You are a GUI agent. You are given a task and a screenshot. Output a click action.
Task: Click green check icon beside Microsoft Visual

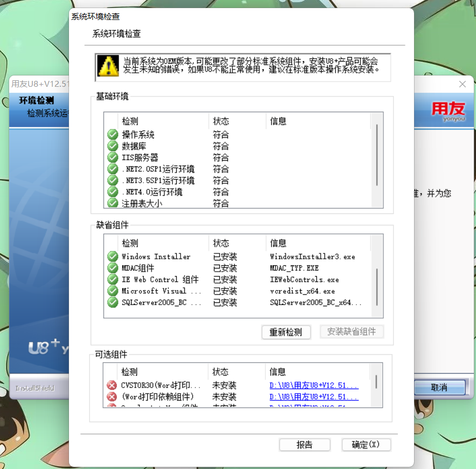(113, 291)
